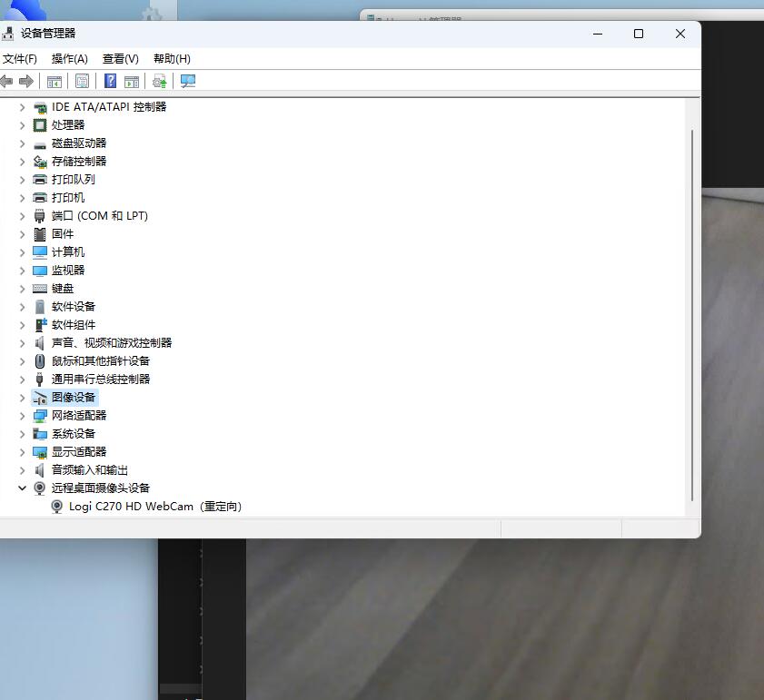Screen dimensions: 764x700
Task: Expand the 端口 (COM 和 LPT) category
Action: [23, 216]
